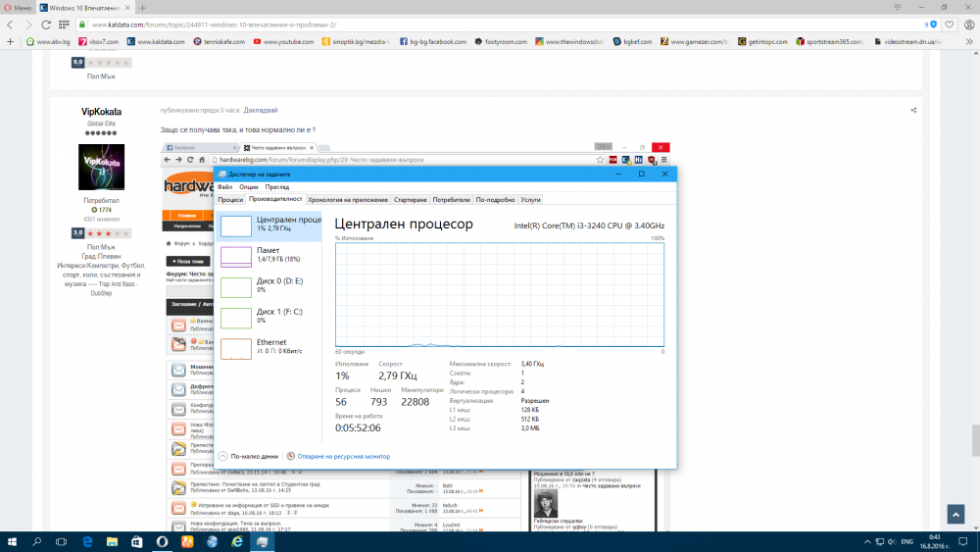Open sportstream365.com bookmark
The image size is (980, 552).
click(x=829, y=41)
